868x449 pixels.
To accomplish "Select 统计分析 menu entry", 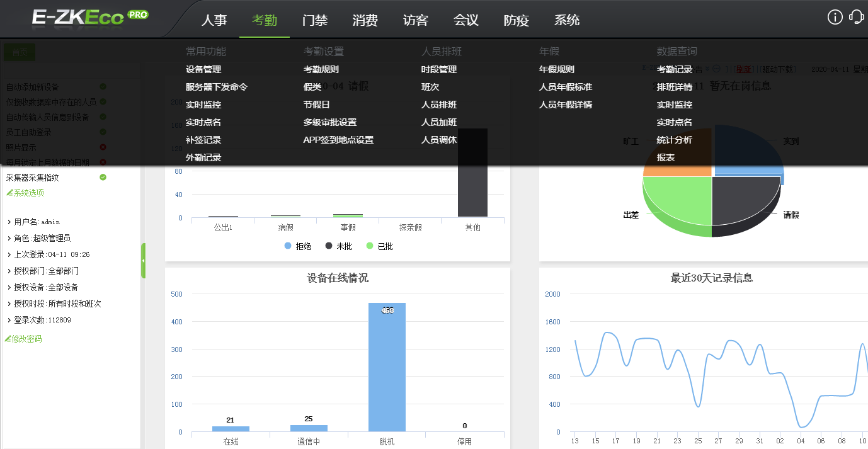I will click(675, 140).
